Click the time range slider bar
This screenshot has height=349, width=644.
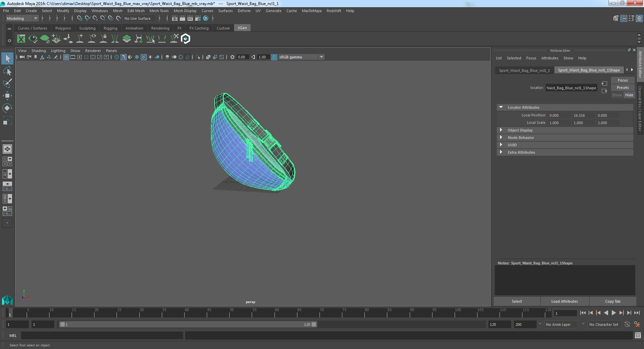point(188,325)
